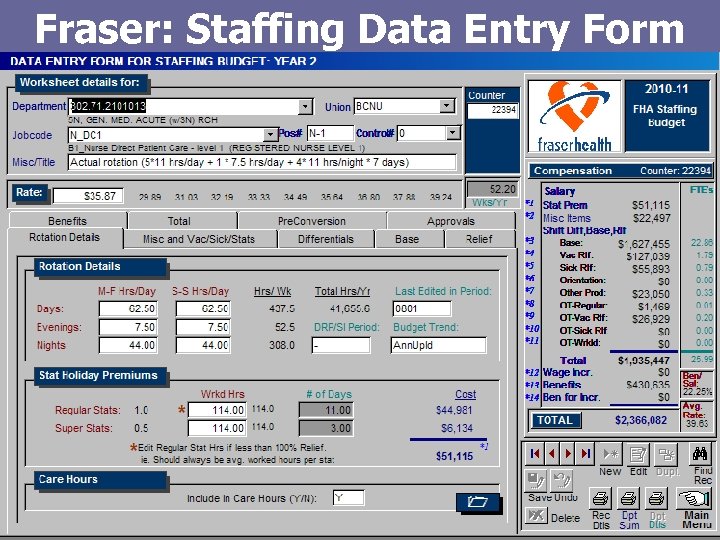Click Base salary amount $1,627,455
Screen dimensions: 720x540
644,244
